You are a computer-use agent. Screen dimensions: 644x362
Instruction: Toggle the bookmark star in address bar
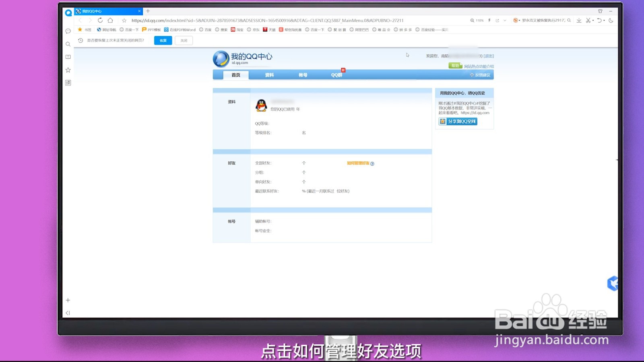[x=124, y=20]
